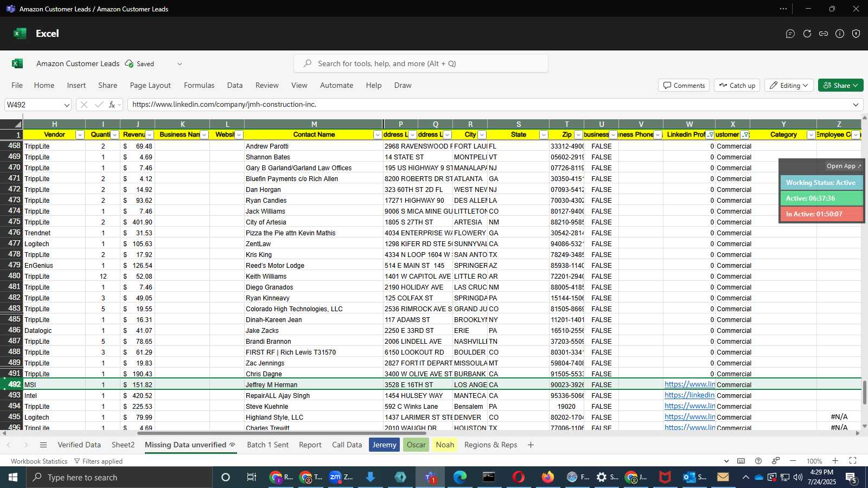868x488 pixels.
Task: Click the formula bar LinkedIn URL text
Action: tap(224, 105)
